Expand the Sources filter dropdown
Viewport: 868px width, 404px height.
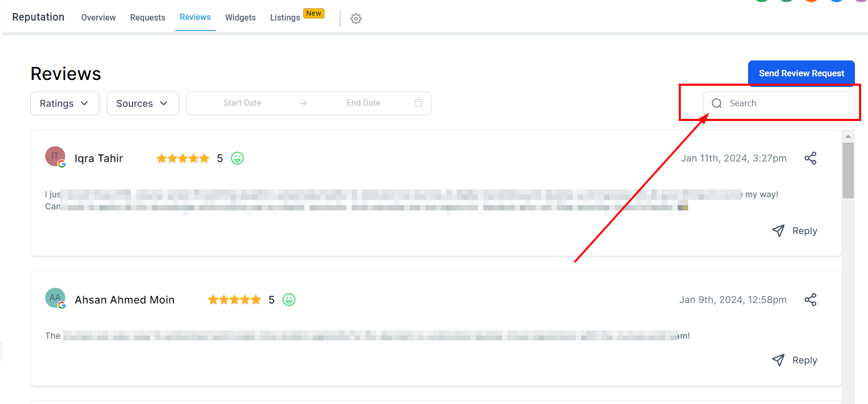tap(143, 104)
